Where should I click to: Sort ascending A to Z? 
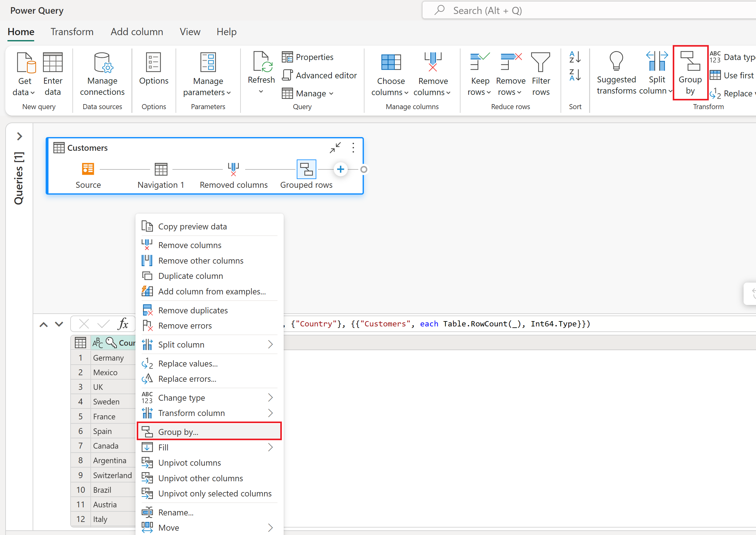tap(575, 57)
